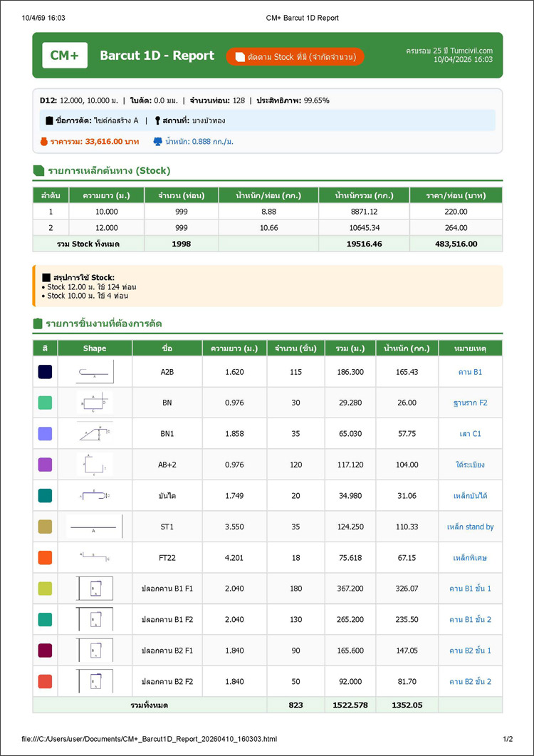Image resolution: width=534 pixels, height=756 pixels.
Task: Pick the purple swatch in AB+2 row
Action: [x=45, y=465]
